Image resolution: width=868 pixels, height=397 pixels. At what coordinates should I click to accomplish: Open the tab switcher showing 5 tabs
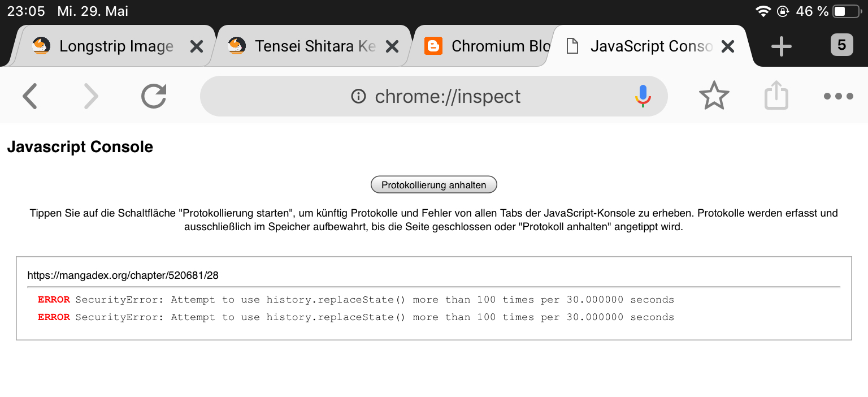(841, 45)
